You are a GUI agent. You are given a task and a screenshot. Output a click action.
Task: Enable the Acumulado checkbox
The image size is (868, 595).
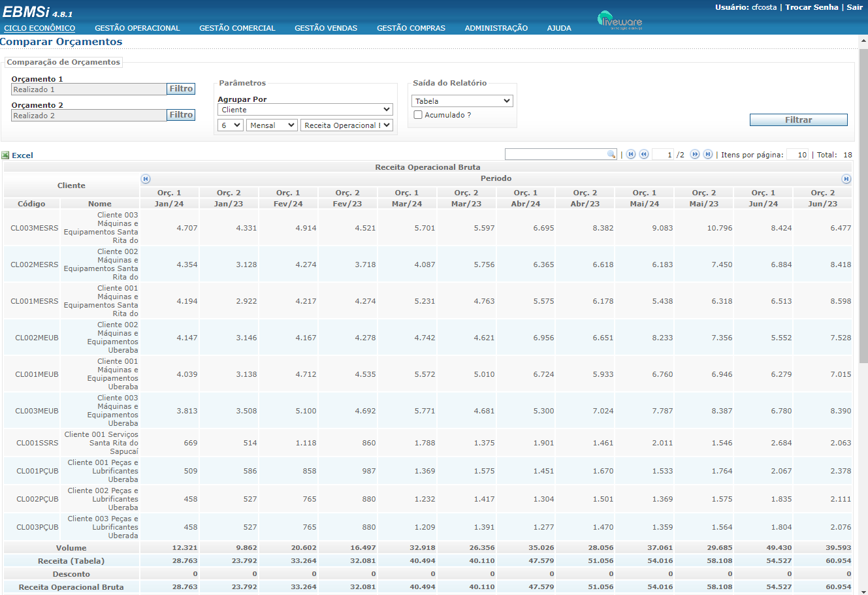click(418, 115)
